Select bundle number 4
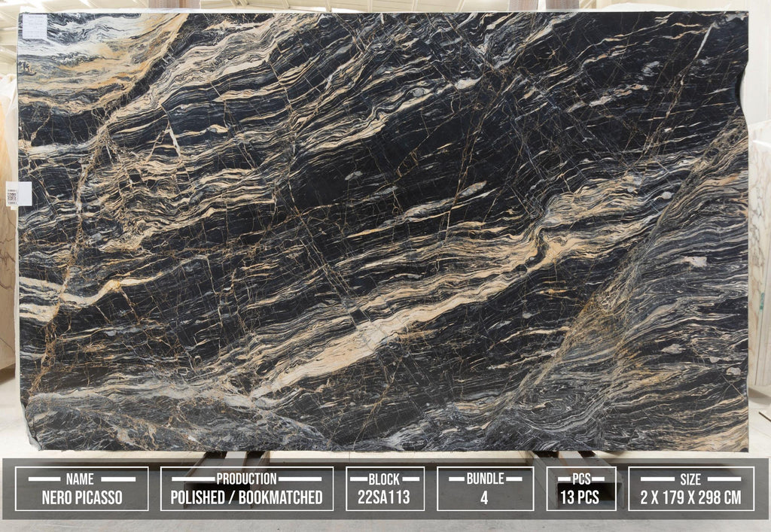 pos(484,497)
